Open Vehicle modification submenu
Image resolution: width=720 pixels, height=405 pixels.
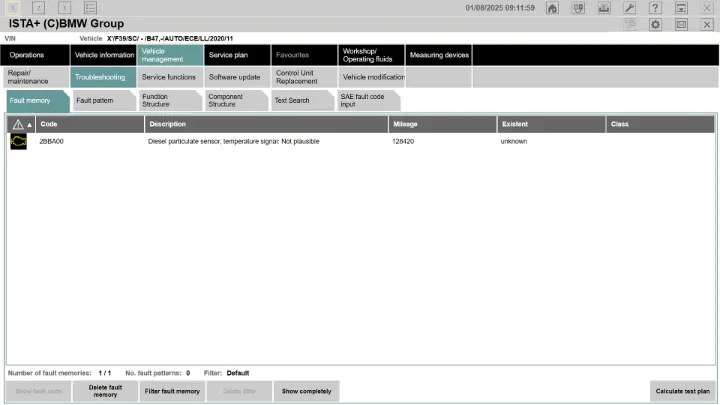(x=371, y=77)
